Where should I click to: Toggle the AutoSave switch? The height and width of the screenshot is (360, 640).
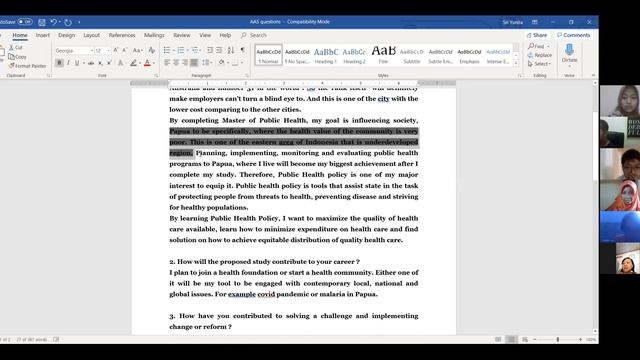(x=25, y=22)
